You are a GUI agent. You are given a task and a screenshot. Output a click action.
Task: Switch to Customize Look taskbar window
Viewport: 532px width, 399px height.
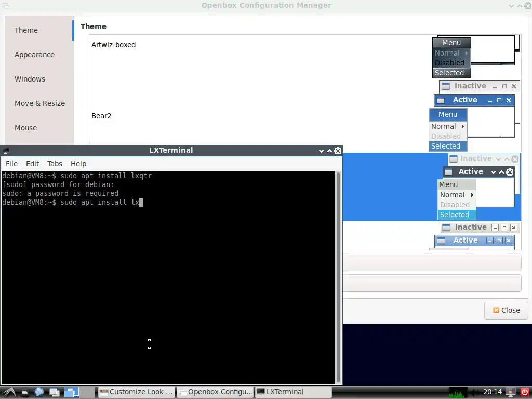pyautogui.click(x=137, y=392)
